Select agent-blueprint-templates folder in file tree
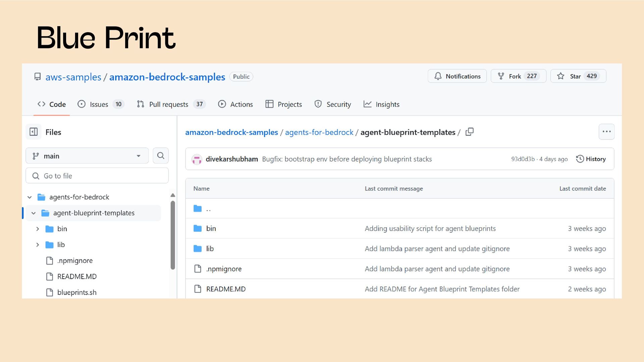The height and width of the screenshot is (362, 644). (94, 213)
